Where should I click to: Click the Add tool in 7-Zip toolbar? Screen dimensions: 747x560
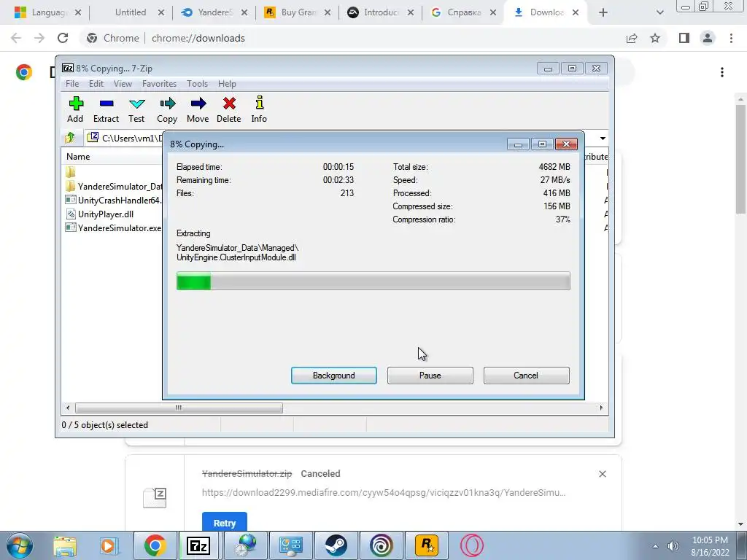(75, 109)
